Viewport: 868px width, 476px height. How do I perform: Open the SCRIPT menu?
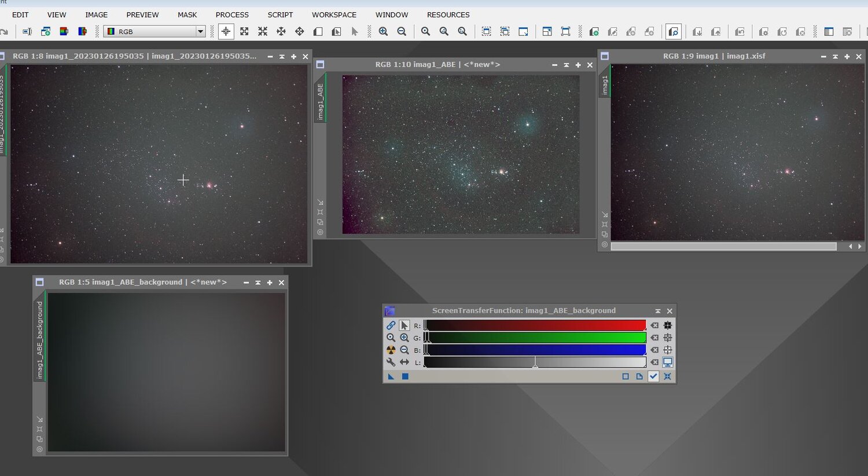280,15
